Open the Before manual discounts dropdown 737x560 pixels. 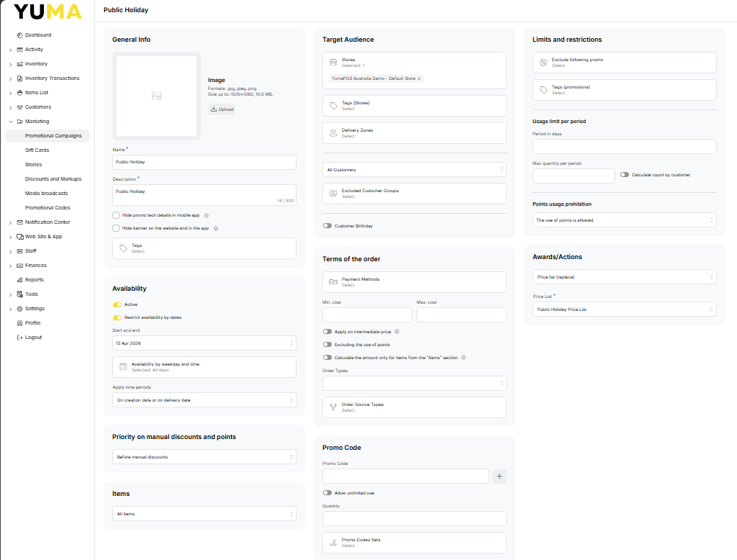click(204, 457)
